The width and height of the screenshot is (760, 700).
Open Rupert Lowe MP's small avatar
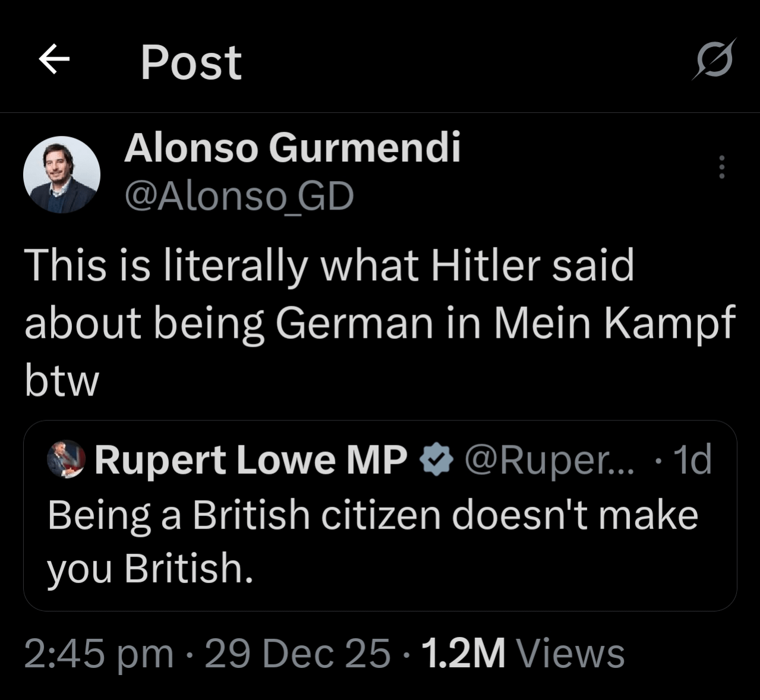(66, 459)
